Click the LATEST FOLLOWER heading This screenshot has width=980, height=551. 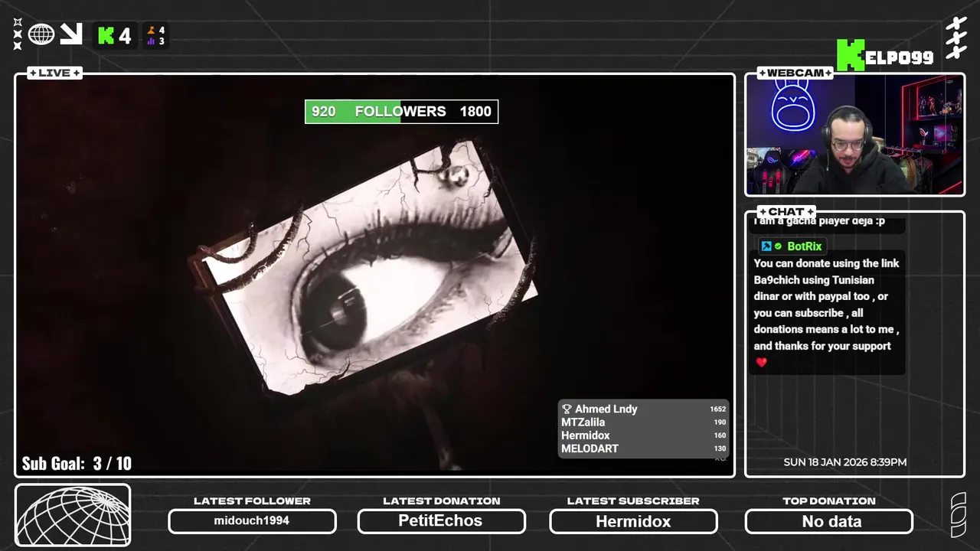(252, 500)
